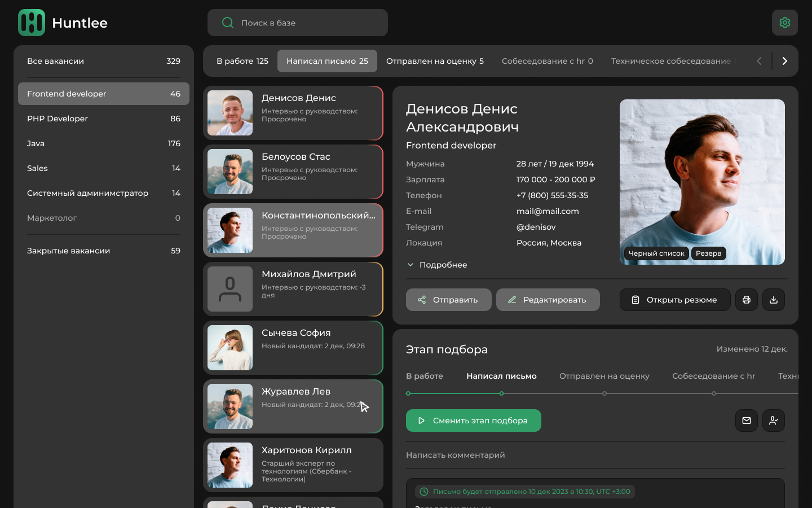Click the Черный список tag
Screen dimensions: 812x508
656,253
